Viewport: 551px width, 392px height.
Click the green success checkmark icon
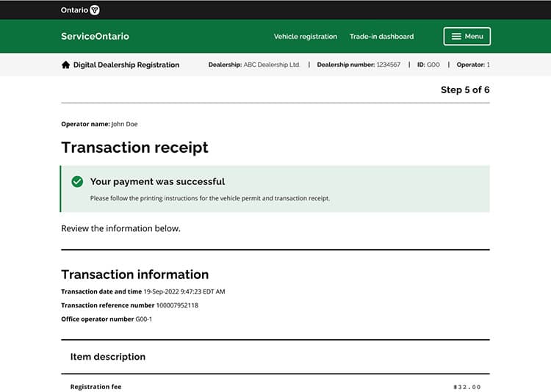pyautogui.click(x=77, y=181)
